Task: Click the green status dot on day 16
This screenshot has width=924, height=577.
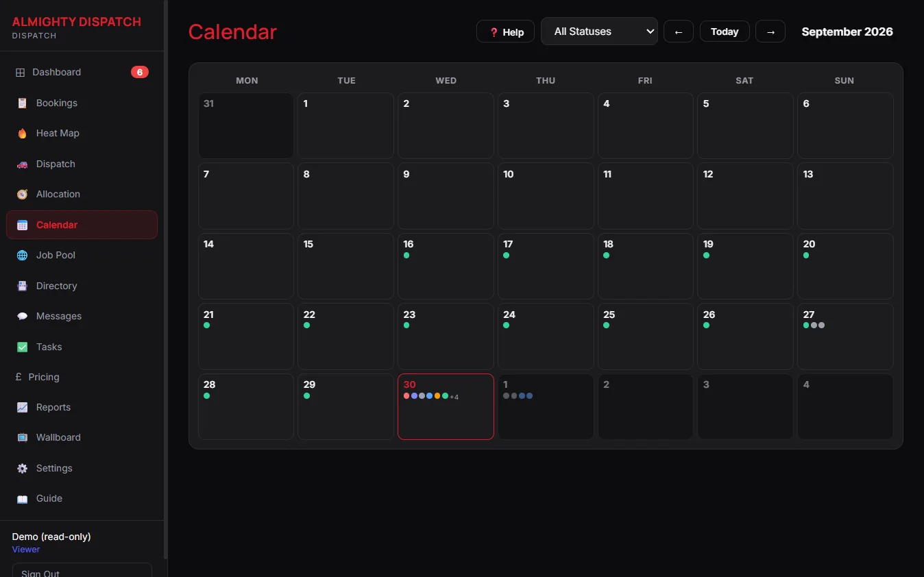Action: [x=406, y=255]
